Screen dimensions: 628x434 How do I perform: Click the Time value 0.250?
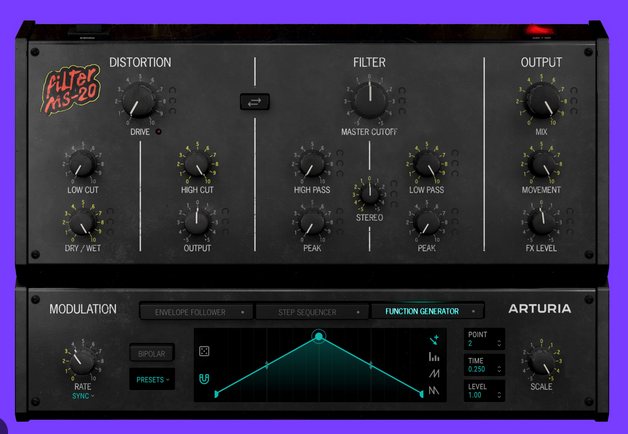pos(477,369)
